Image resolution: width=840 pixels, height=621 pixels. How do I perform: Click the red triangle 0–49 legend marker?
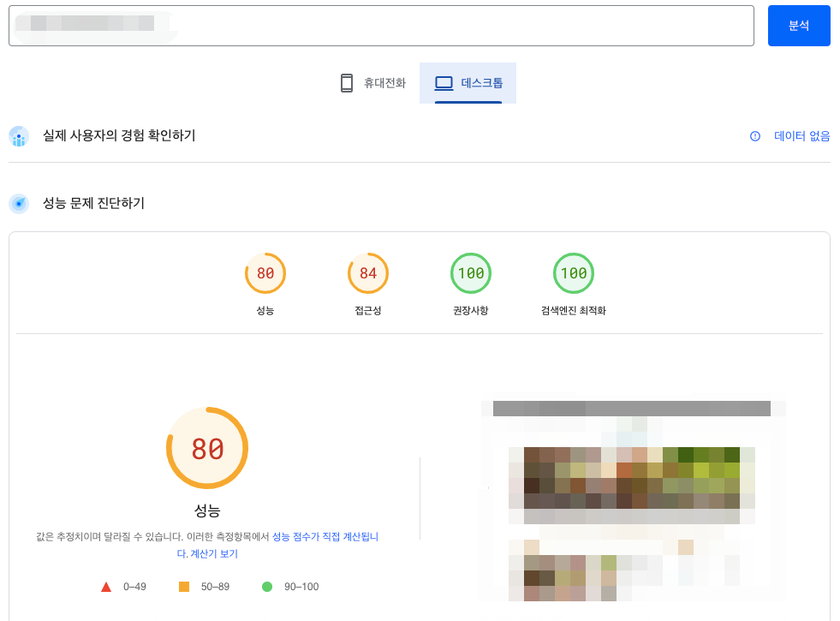point(106,586)
